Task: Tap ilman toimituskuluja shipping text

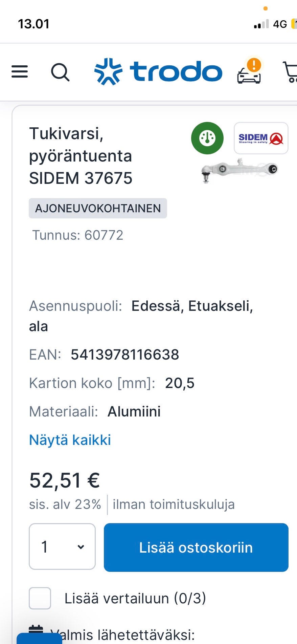Action: click(x=174, y=505)
